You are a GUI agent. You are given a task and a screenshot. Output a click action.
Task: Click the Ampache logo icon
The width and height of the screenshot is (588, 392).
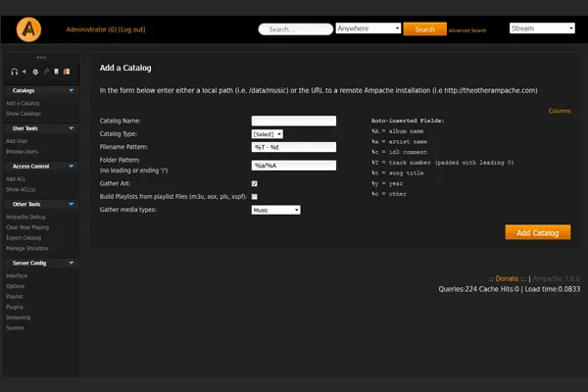click(28, 30)
